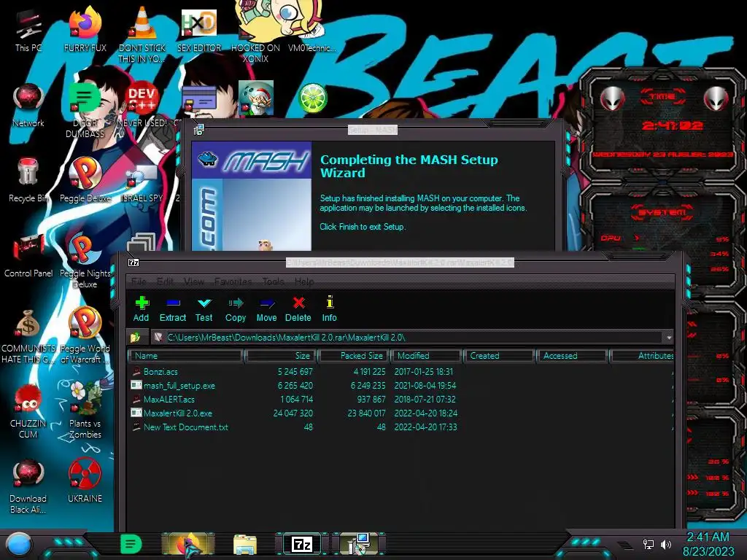Click the Start orb on taskbar

click(x=20, y=545)
